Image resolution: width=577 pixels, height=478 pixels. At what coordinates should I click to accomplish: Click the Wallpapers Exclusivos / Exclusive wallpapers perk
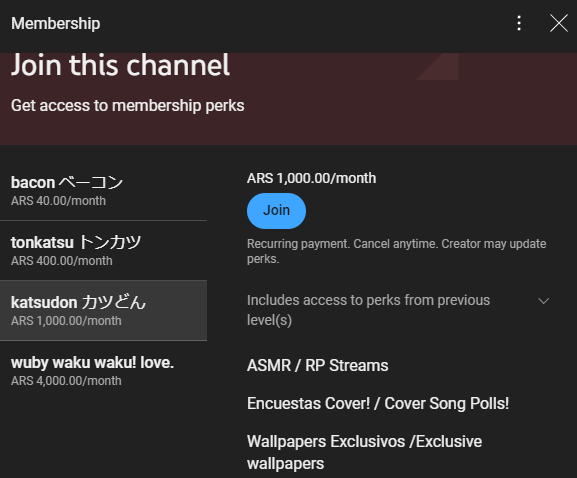[364, 452]
